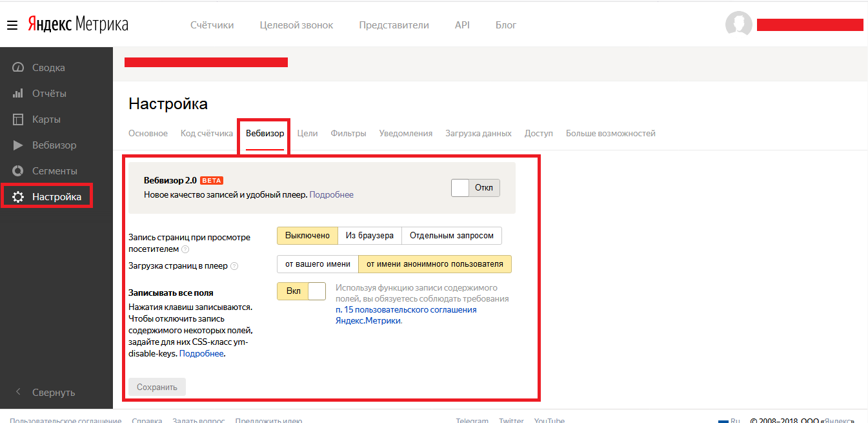Change language via the Ru selector

pyautogui.click(x=729, y=420)
